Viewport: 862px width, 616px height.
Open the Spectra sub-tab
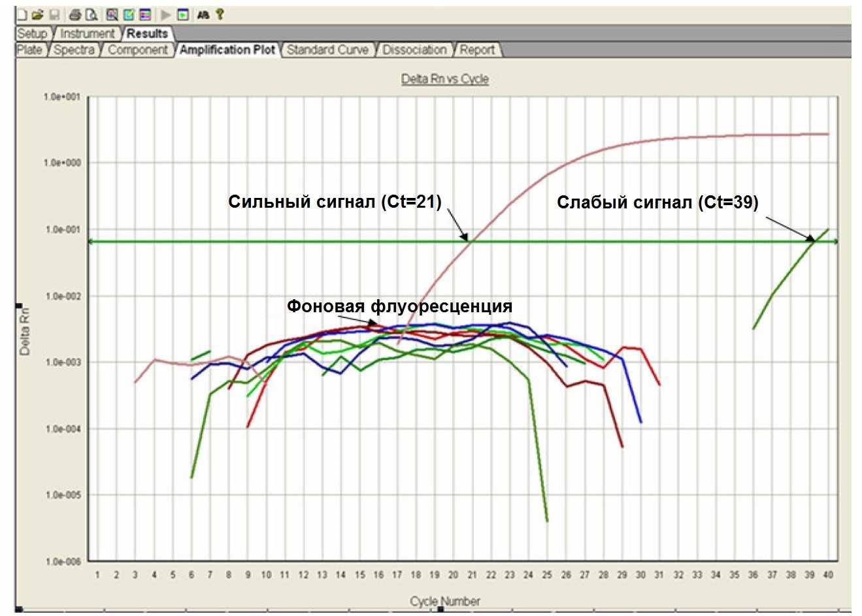pyautogui.click(x=74, y=50)
